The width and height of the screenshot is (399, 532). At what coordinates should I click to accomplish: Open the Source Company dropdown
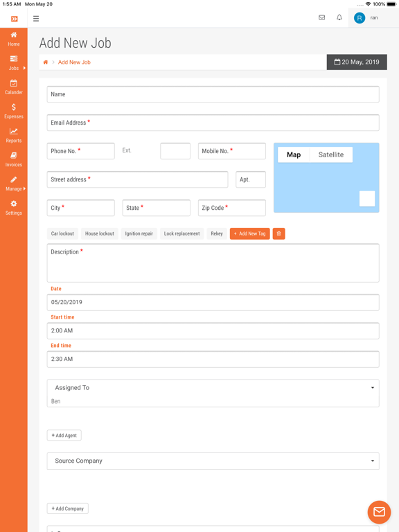pos(213,461)
